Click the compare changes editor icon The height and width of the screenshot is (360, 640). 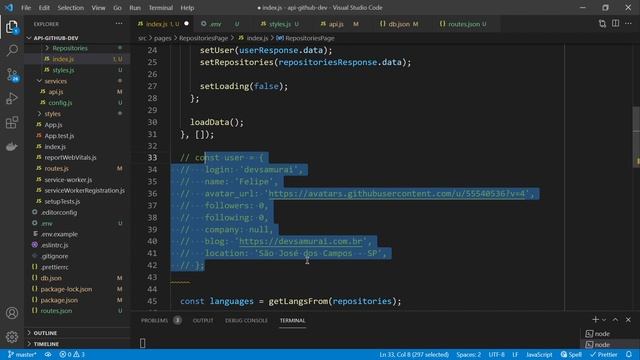(x=602, y=24)
